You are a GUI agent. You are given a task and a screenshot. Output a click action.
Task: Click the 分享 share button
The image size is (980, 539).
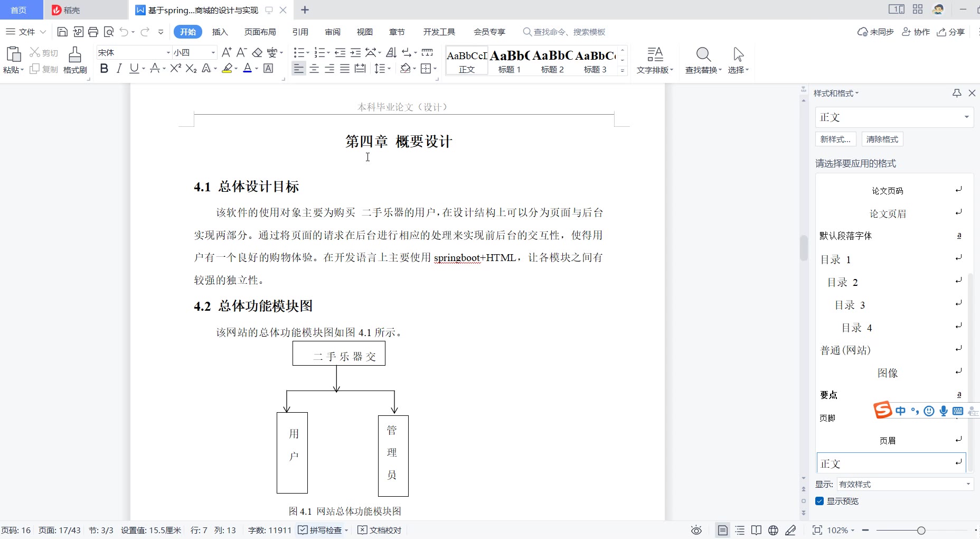pos(951,32)
